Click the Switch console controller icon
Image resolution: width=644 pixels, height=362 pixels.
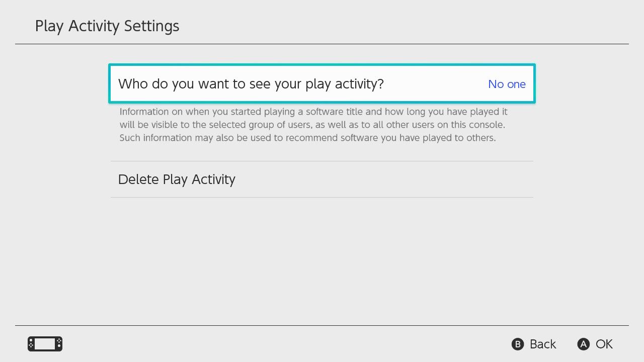click(x=45, y=344)
